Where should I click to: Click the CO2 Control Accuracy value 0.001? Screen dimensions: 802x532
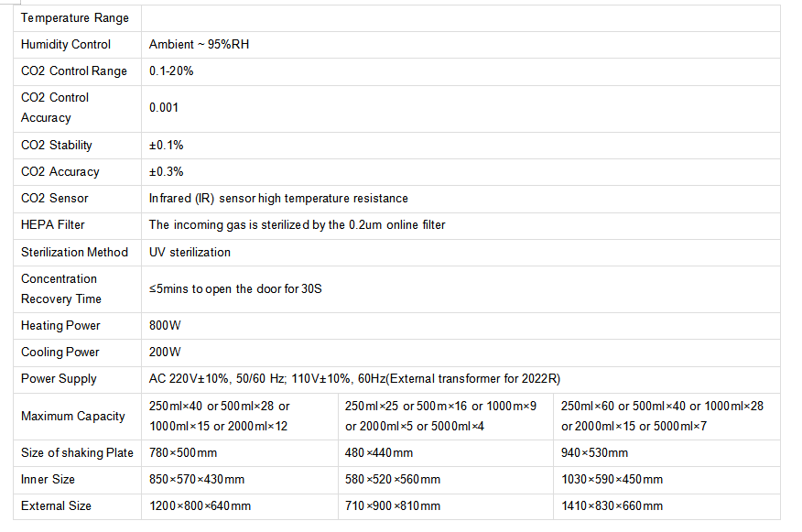point(164,108)
